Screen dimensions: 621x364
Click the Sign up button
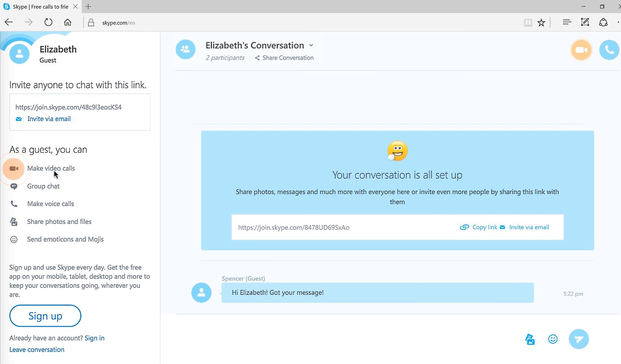(x=45, y=316)
